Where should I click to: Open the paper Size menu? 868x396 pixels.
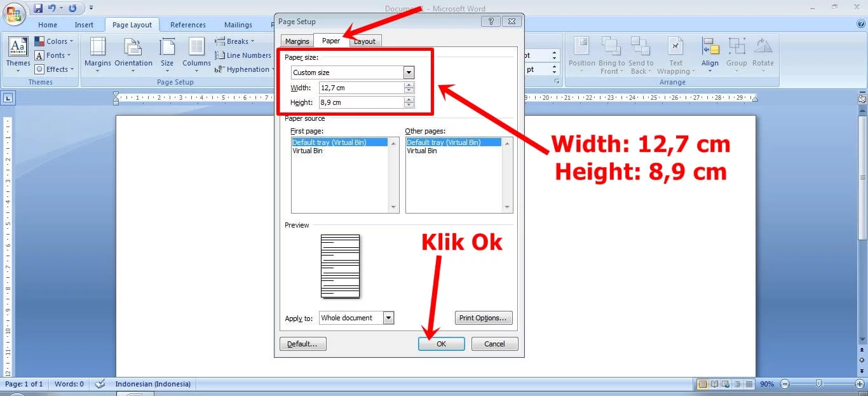coord(167,55)
